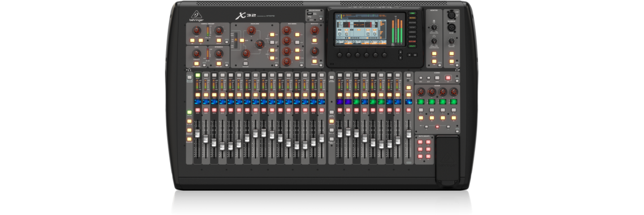Click the Equalizer Gain knob
Viewport: 644px width, 215px height.
(x=246, y=53)
